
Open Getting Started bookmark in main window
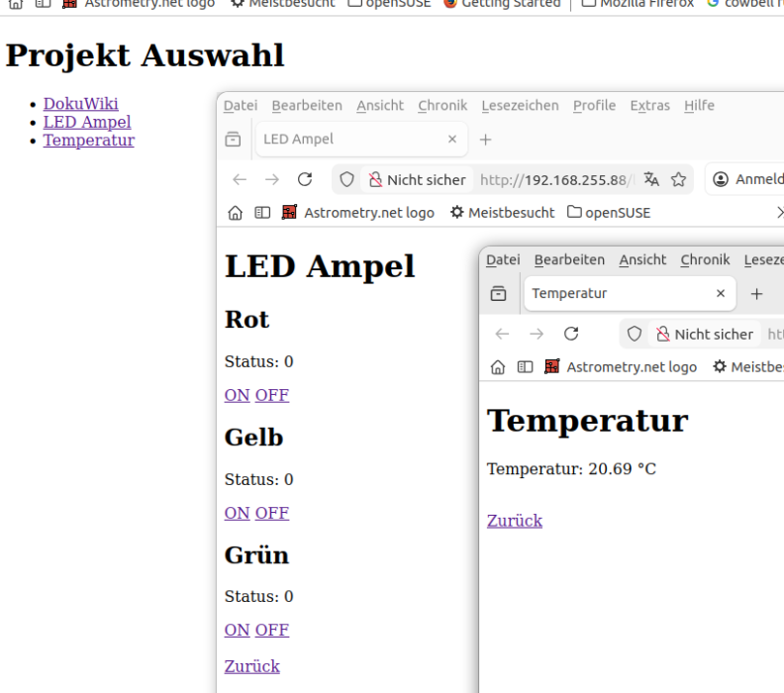pyautogui.click(x=502, y=4)
